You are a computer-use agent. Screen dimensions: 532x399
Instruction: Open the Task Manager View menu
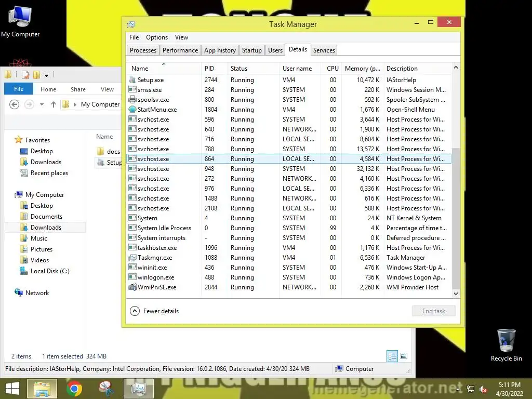tap(181, 37)
